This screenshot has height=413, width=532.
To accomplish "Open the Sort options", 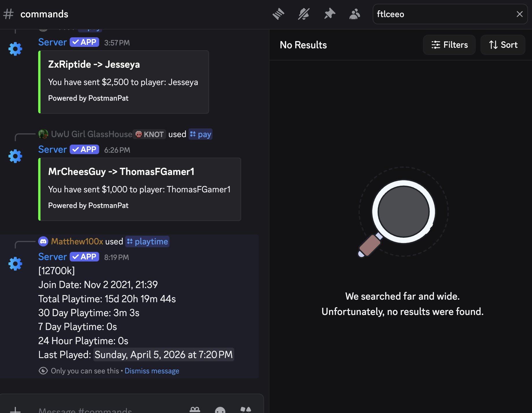I will [503, 45].
